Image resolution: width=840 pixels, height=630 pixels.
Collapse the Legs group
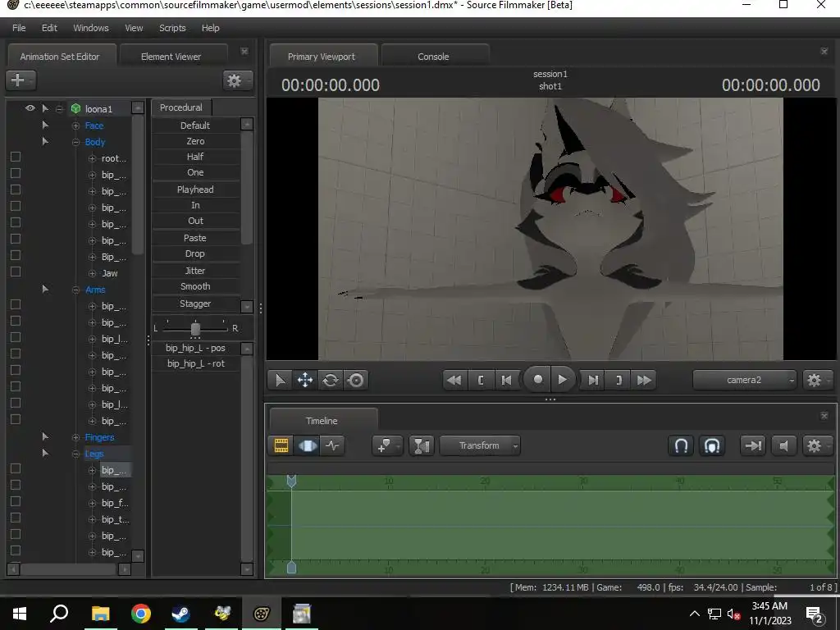75,454
